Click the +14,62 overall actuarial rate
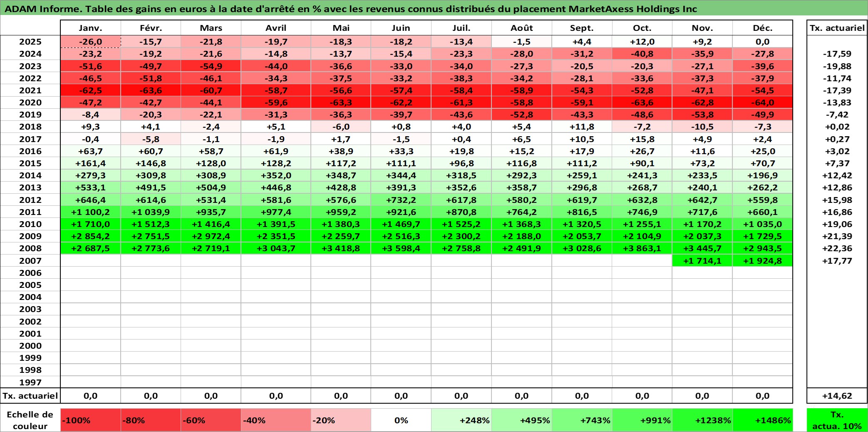The width and height of the screenshot is (868, 432). (x=837, y=396)
